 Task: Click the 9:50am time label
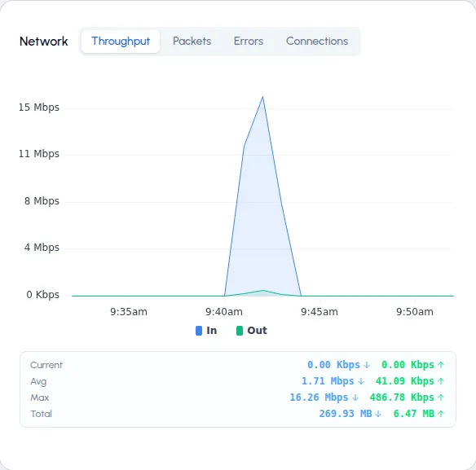415,312
